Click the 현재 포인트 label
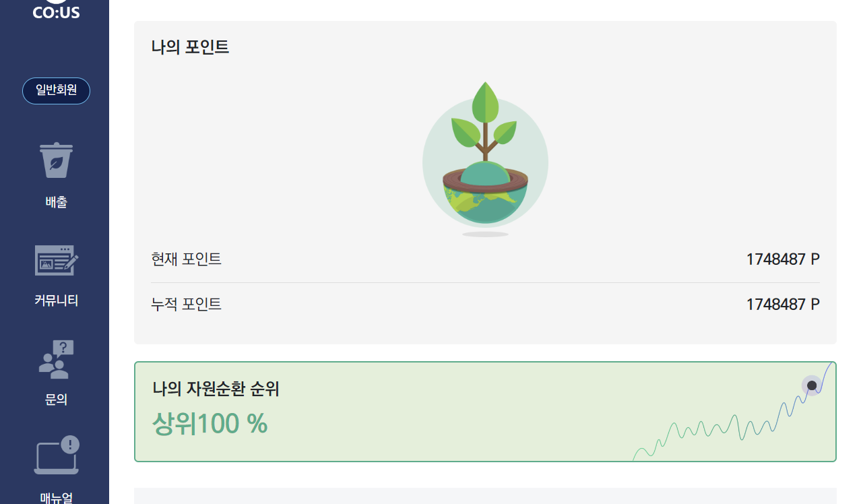 187,259
